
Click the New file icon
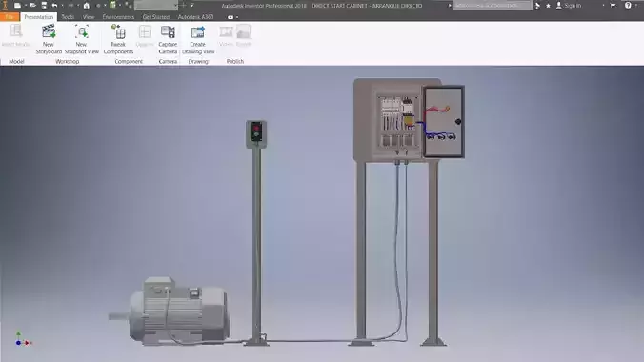tap(18, 6)
